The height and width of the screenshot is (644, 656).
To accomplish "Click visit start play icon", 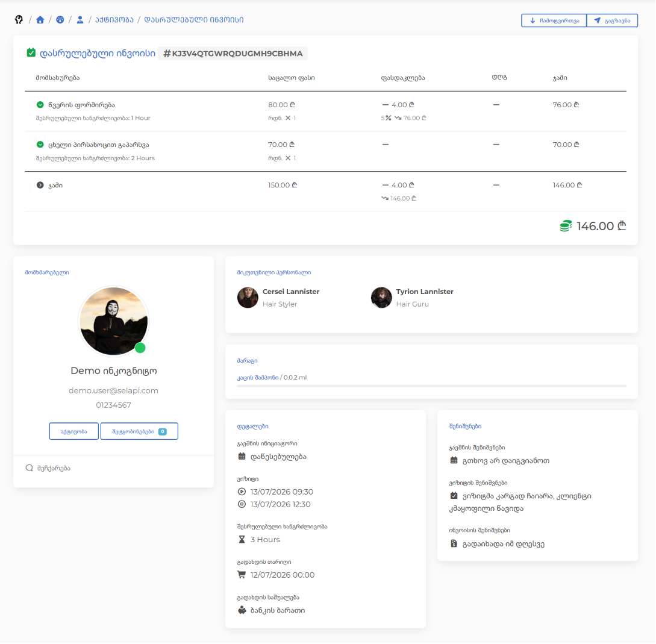I will point(242,492).
